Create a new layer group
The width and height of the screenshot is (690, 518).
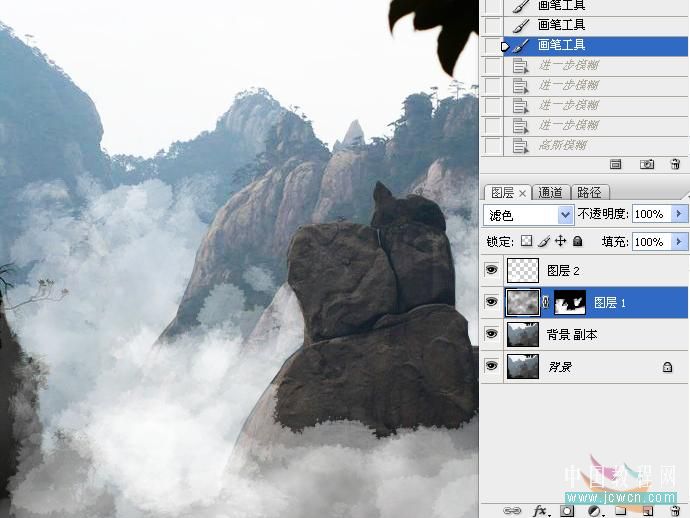[620, 511]
